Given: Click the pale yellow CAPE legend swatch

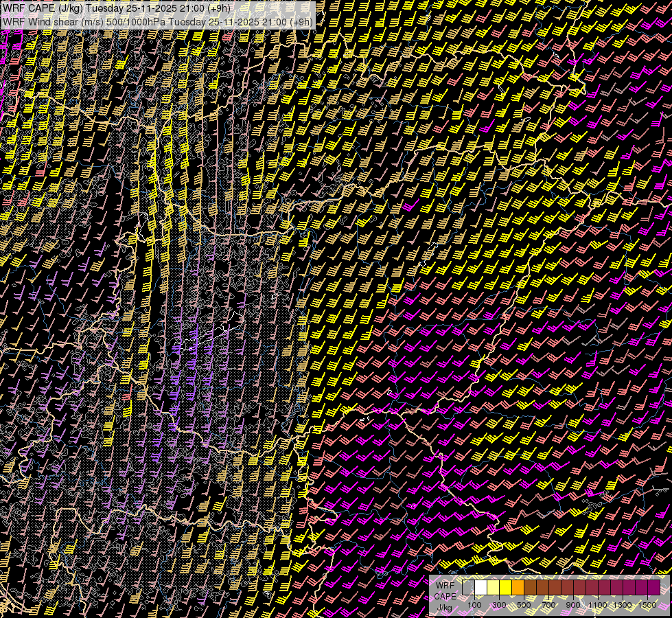Looking at the screenshot, I should [494, 588].
